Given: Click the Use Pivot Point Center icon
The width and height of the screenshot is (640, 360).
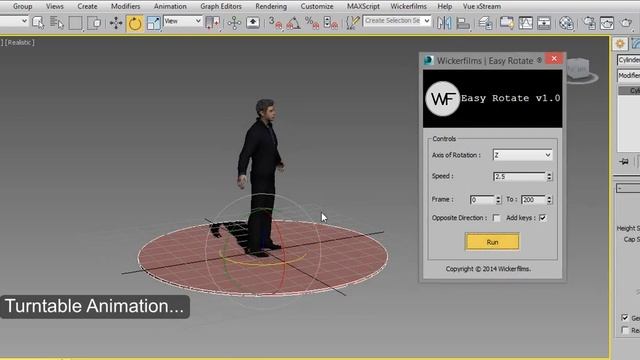Looking at the screenshot, I should [x=212, y=23].
